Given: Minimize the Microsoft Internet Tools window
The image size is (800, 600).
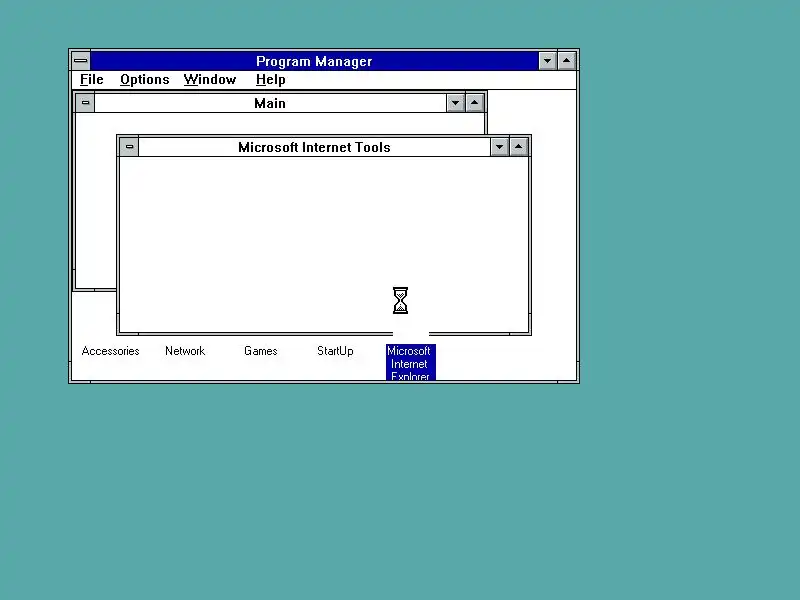Looking at the screenshot, I should (x=499, y=147).
